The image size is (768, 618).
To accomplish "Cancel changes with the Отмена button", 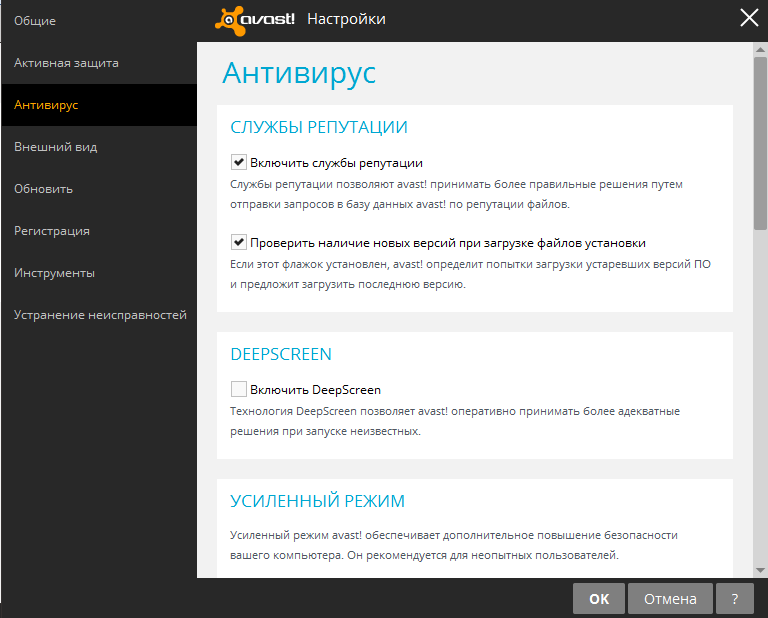I will tap(670, 598).
